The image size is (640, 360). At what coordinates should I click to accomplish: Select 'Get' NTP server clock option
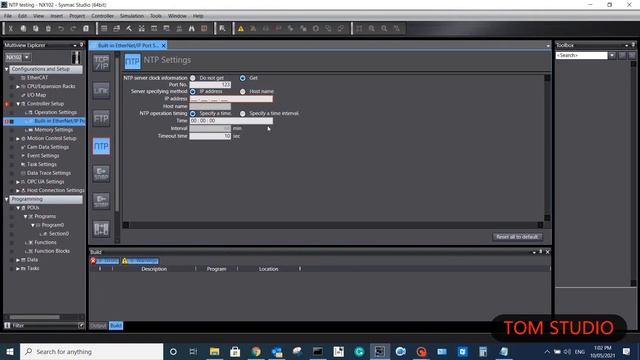click(x=243, y=78)
